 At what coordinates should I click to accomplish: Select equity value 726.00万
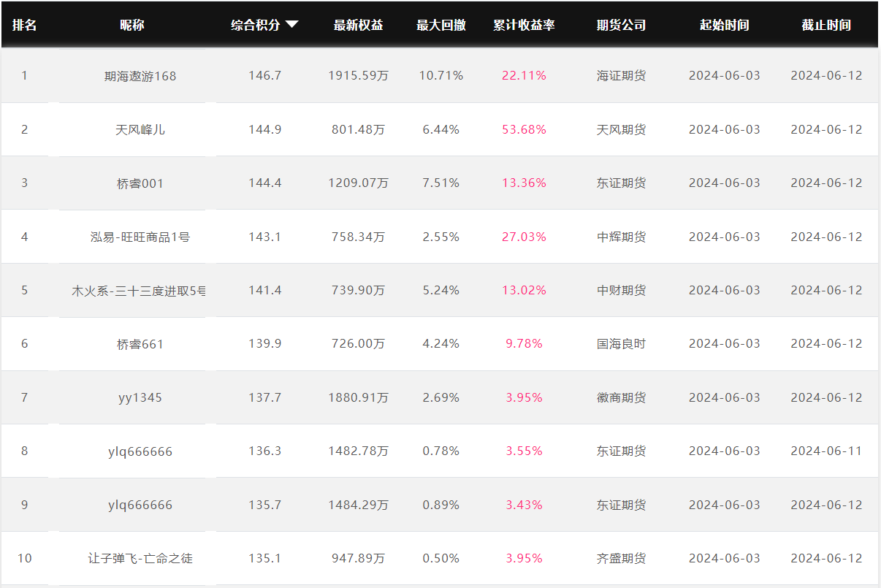pos(359,344)
